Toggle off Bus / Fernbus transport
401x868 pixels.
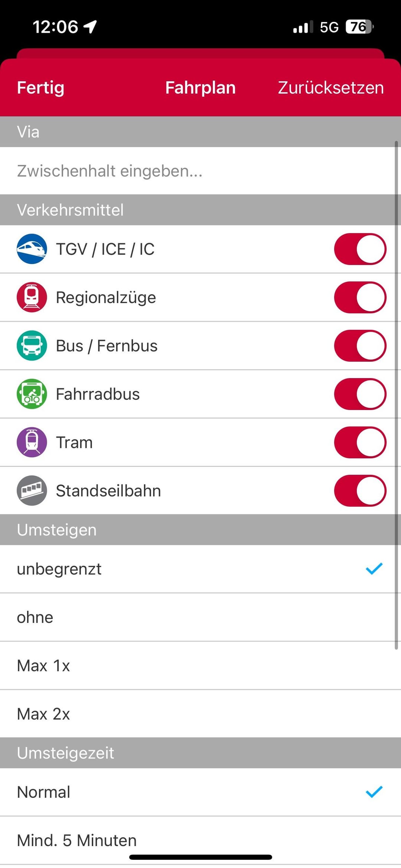click(x=360, y=345)
